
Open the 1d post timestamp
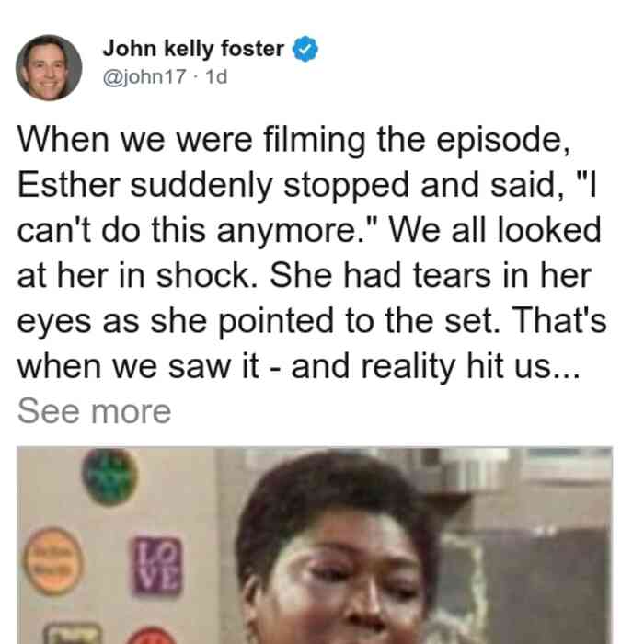click(x=216, y=76)
